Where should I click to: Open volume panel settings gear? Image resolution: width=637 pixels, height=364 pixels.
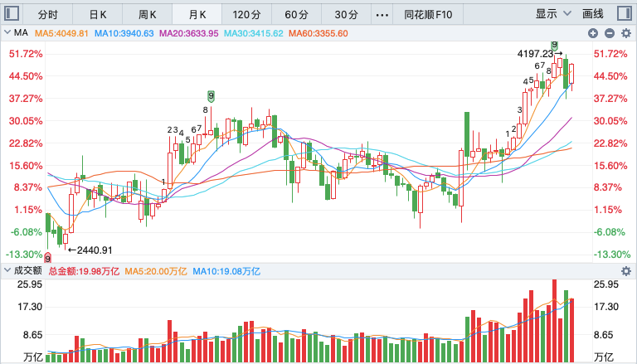click(625, 271)
